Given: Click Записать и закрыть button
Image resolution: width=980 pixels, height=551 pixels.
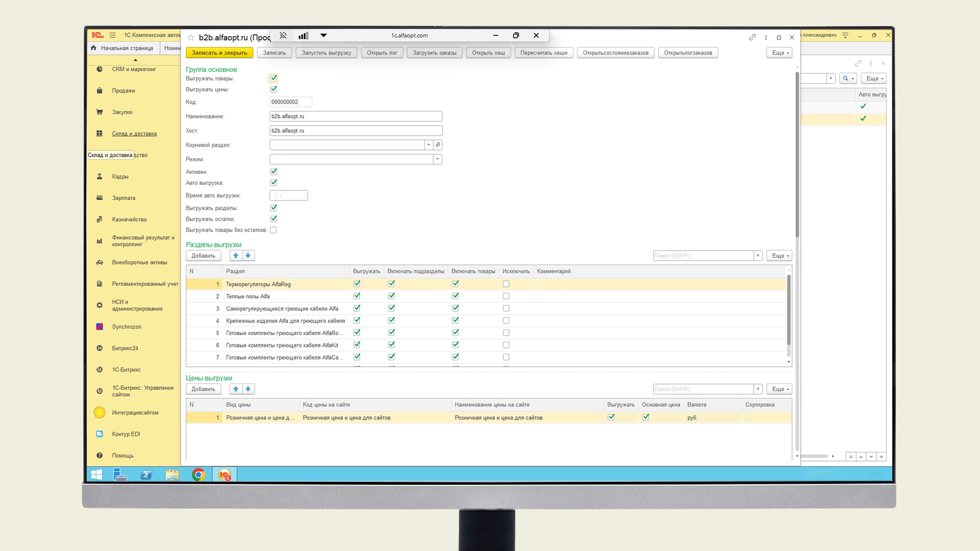Looking at the screenshot, I should 219,53.
